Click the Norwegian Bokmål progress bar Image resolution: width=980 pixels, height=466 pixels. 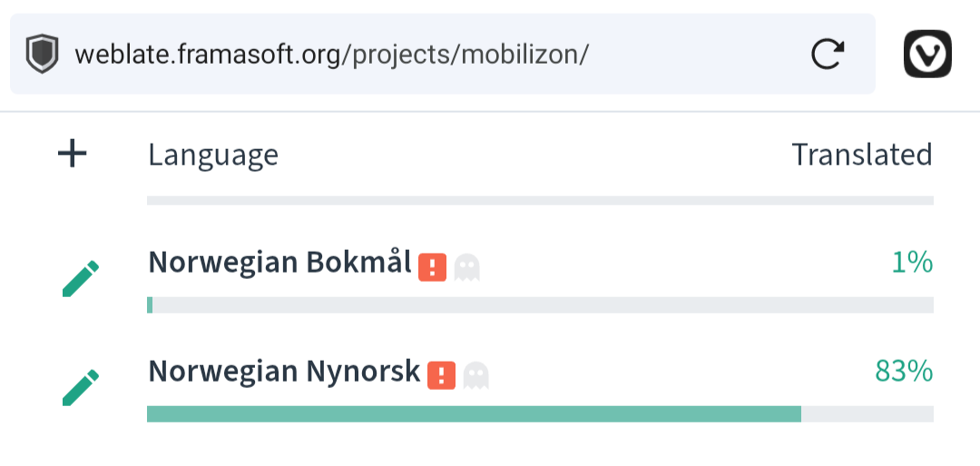540,305
